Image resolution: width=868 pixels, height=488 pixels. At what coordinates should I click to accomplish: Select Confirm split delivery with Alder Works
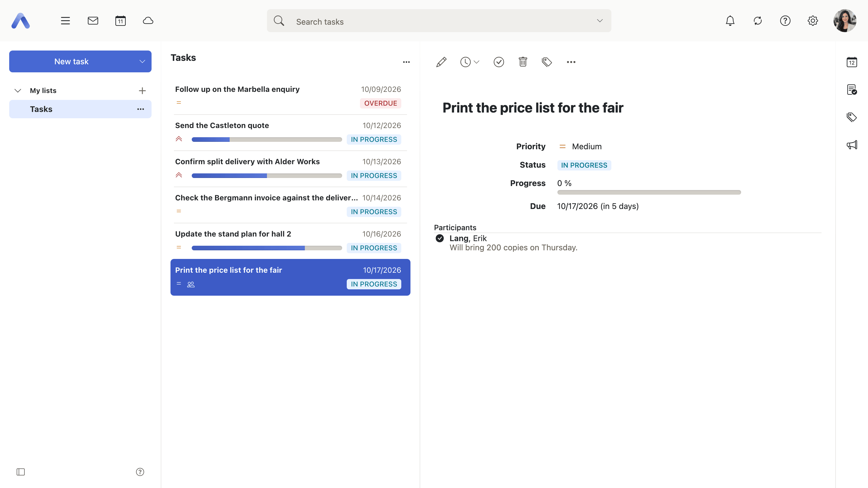click(x=290, y=169)
